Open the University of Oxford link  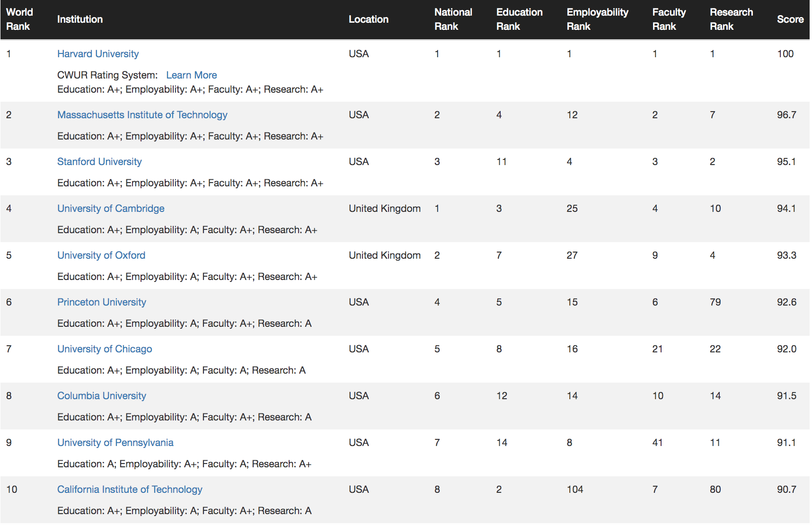[x=101, y=255]
